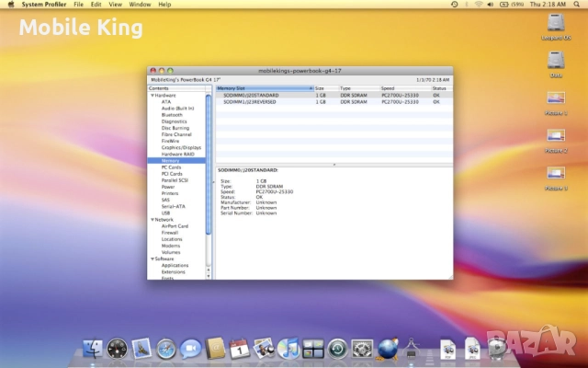This screenshot has height=368, width=588.
Task: Collapse the Hardware section triangle
Action: click(152, 95)
